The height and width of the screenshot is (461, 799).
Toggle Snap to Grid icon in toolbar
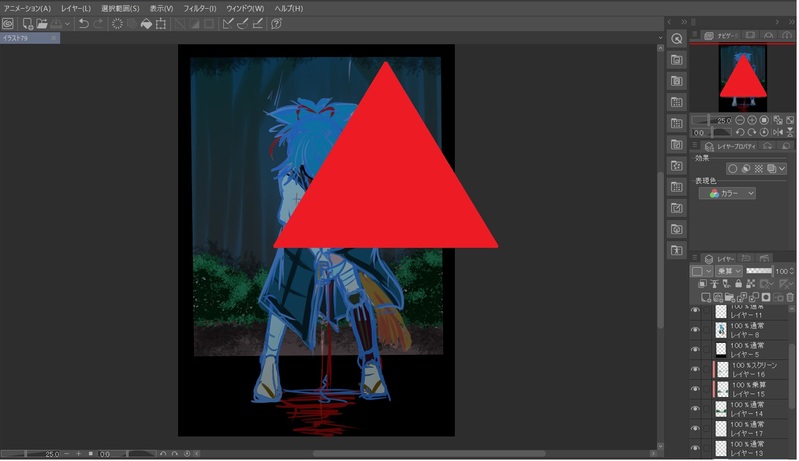(258, 23)
